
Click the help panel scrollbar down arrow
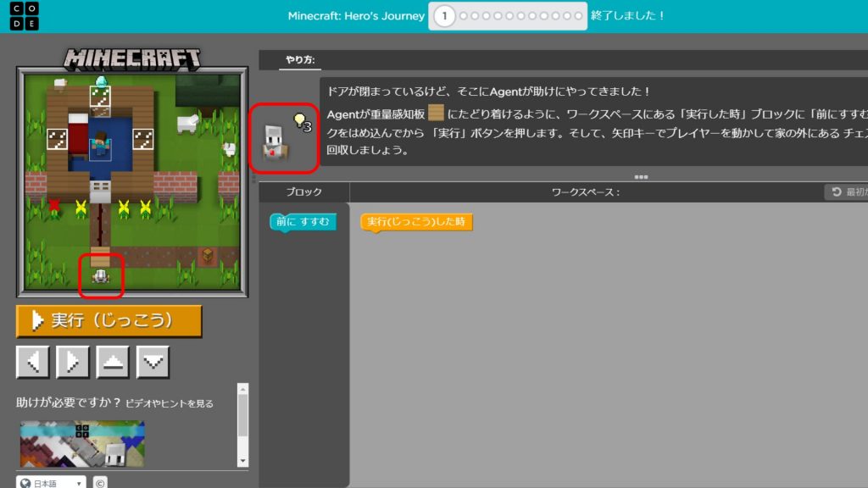coord(242,461)
